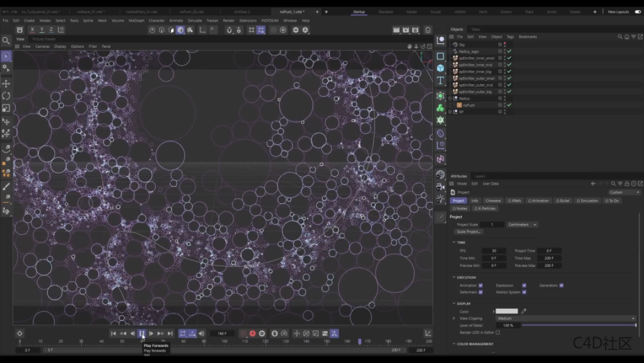Select the xpEmitter_outer_mid object
644x363 pixels.
(475, 85)
